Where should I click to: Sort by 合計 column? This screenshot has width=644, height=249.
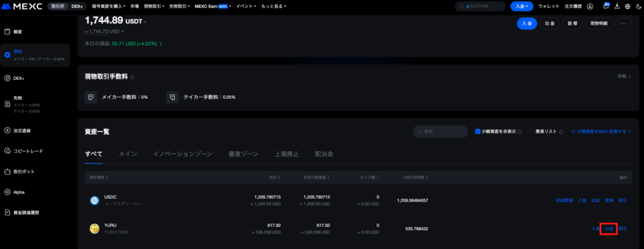[x=275, y=177]
